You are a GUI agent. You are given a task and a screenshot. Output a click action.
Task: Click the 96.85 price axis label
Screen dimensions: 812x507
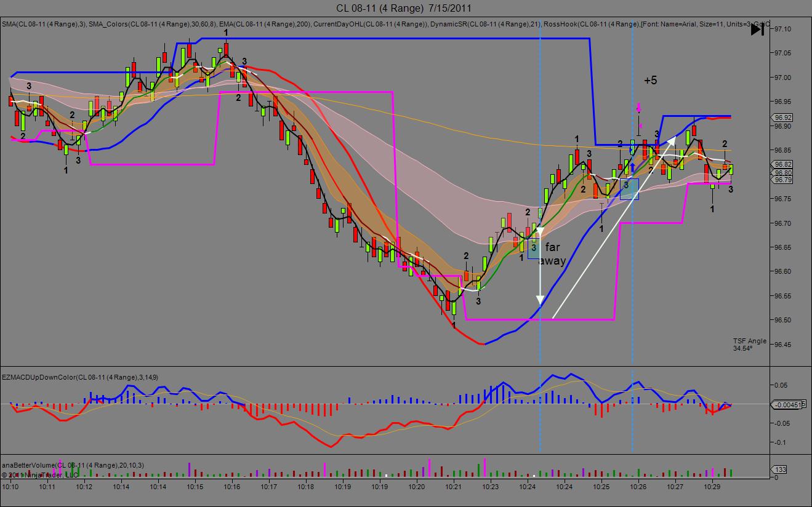(784, 150)
